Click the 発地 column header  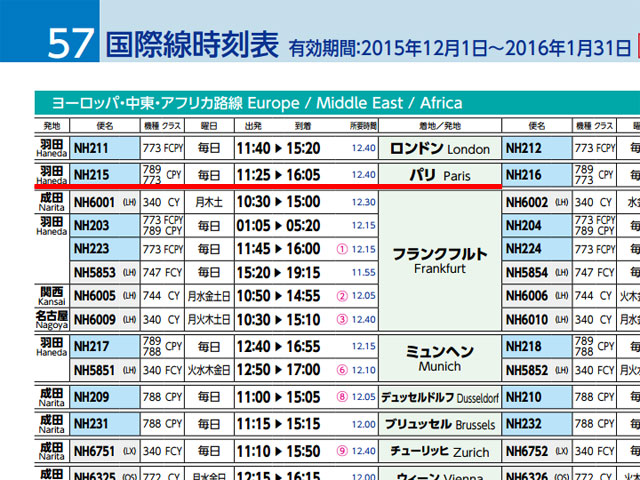52,126
